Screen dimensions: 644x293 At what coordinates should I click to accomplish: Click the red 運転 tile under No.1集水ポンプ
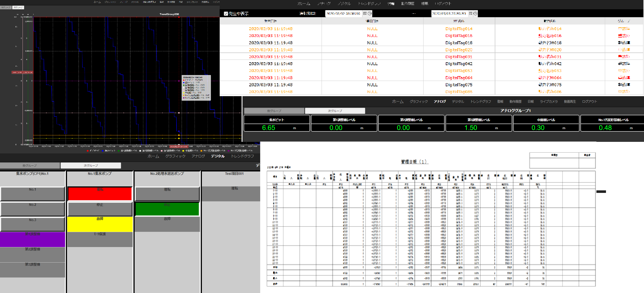(x=100, y=194)
